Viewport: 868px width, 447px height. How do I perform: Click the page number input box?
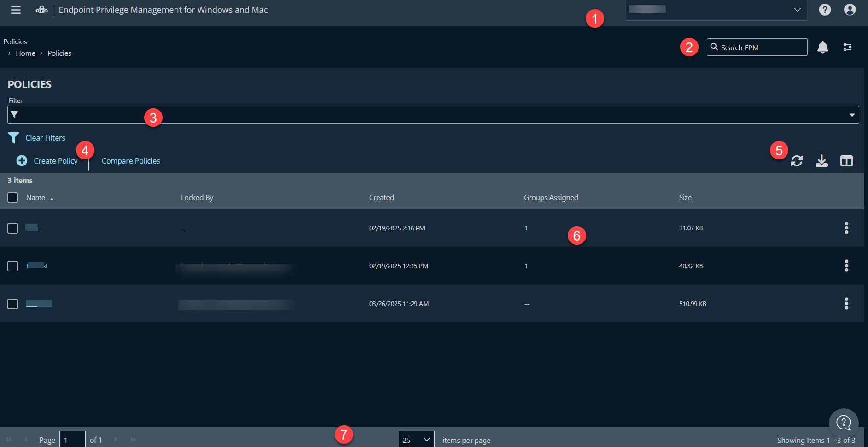pyautogui.click(x=72, y=440)
